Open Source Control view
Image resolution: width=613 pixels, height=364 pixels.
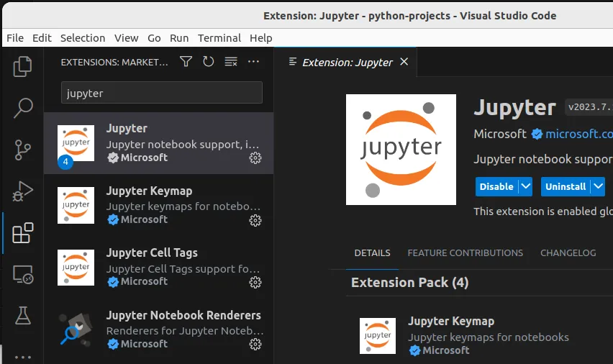[x=23, y=150]
